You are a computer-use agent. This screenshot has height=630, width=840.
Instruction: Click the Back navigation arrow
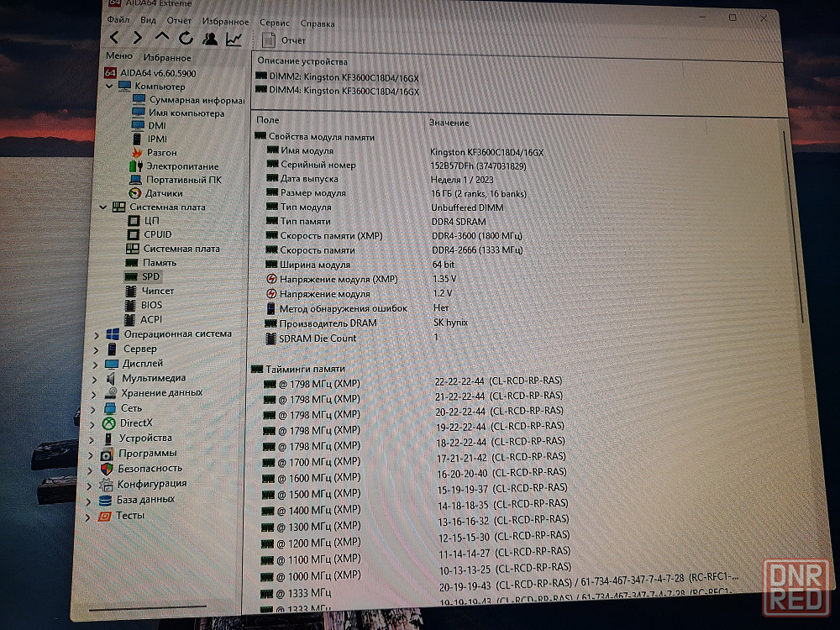(x=114, y=38)
